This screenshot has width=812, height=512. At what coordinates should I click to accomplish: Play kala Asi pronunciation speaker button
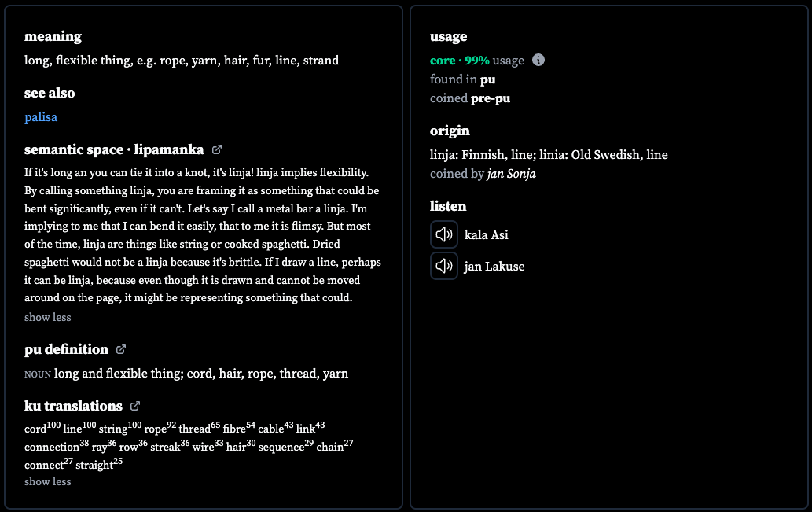pyautogui.click(x=444, y=234)
